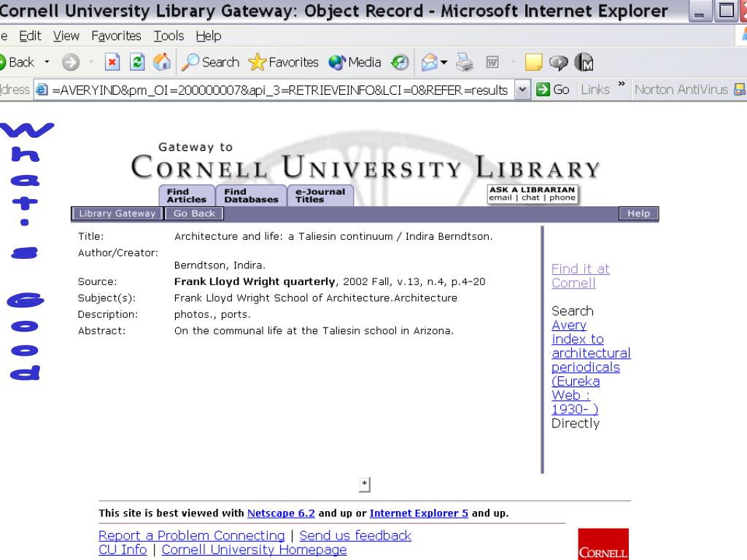The image size is (747, 560).
Task: Open the Edit menu
Action: (x=30, y=36)
